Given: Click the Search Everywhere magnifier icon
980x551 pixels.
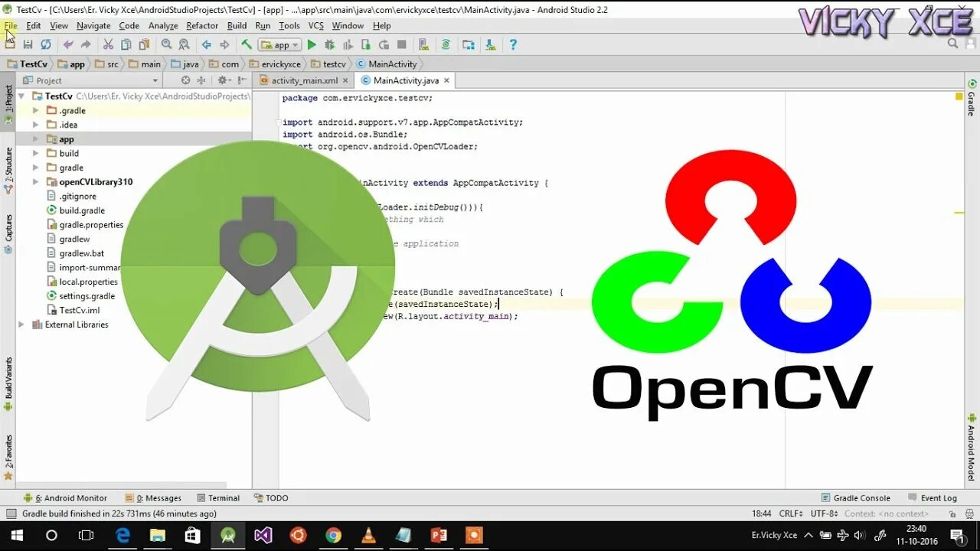Looking at the screenshot, I should [x=953, y=44].
